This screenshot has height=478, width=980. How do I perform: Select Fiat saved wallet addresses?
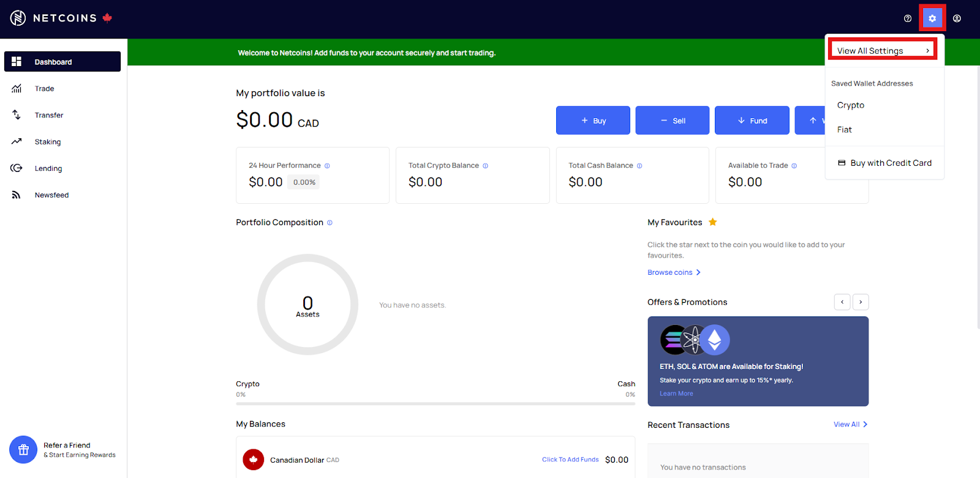click(845, 130)
